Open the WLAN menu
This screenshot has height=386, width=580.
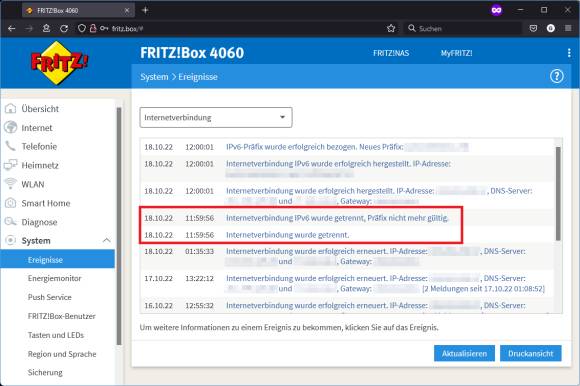coord(33,184)
